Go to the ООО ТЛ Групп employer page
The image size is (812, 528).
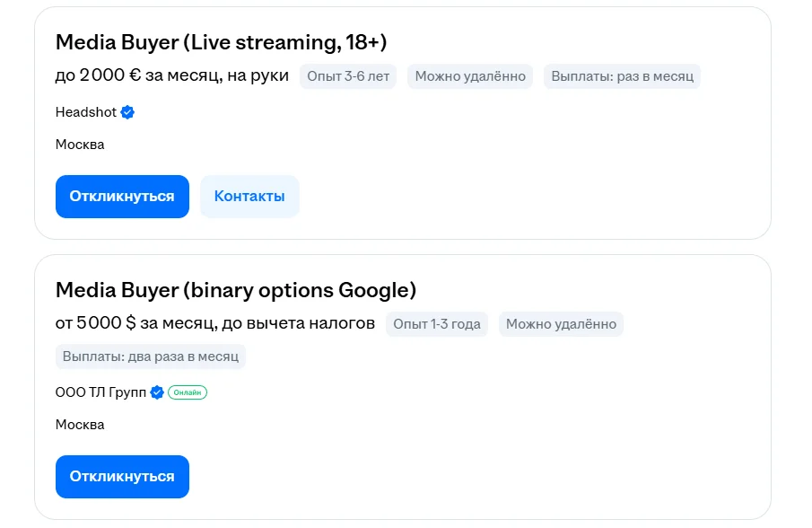click(100, 392)
